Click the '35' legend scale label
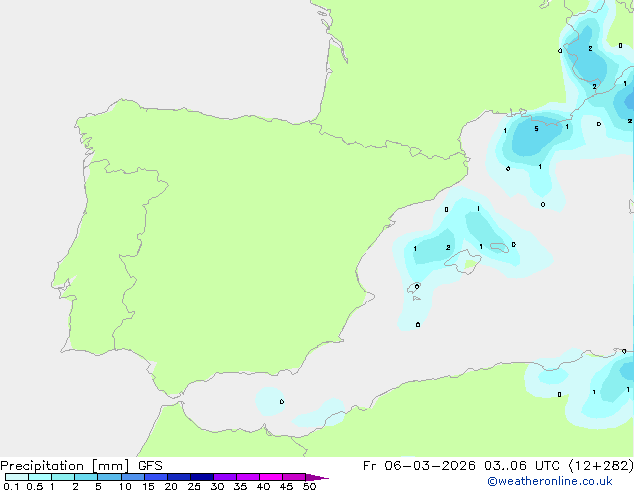Screen dimensions: 634x490 pos(240,486)
